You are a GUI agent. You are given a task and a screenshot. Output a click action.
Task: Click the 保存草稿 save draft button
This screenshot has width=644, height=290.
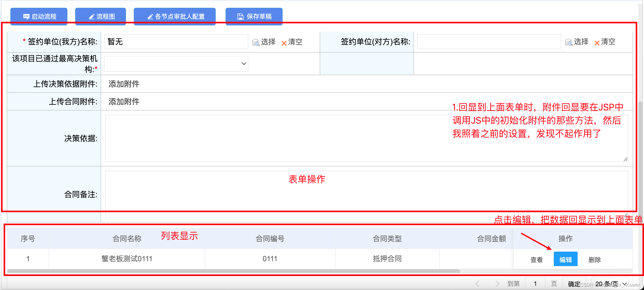click(x=254, y=16)
